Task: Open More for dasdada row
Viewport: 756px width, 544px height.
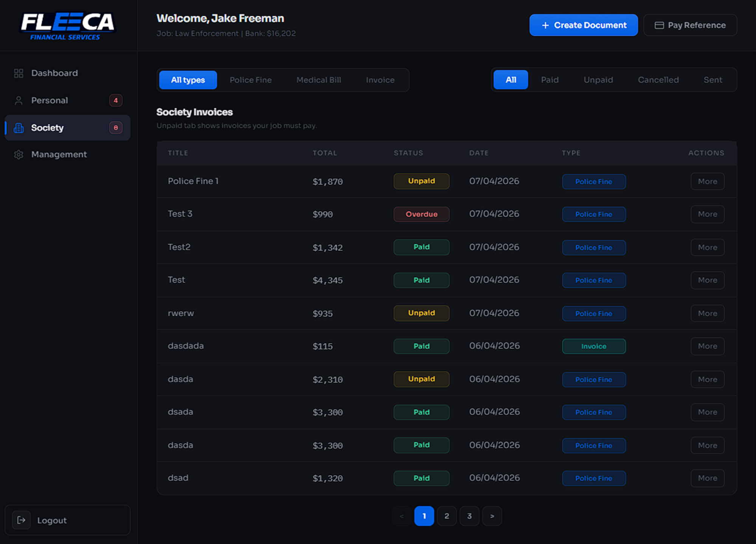Action: tap(707, 346)
